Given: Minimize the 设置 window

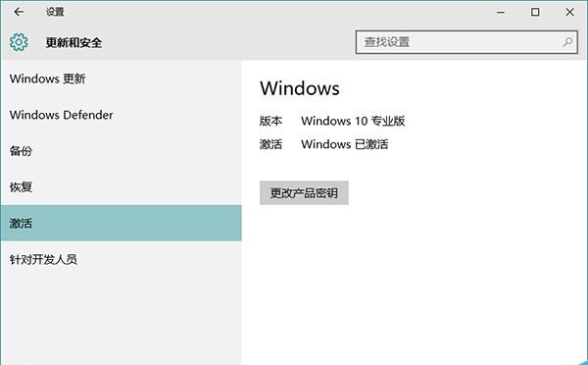Looking at the screenshot, I should pos(501,12).
